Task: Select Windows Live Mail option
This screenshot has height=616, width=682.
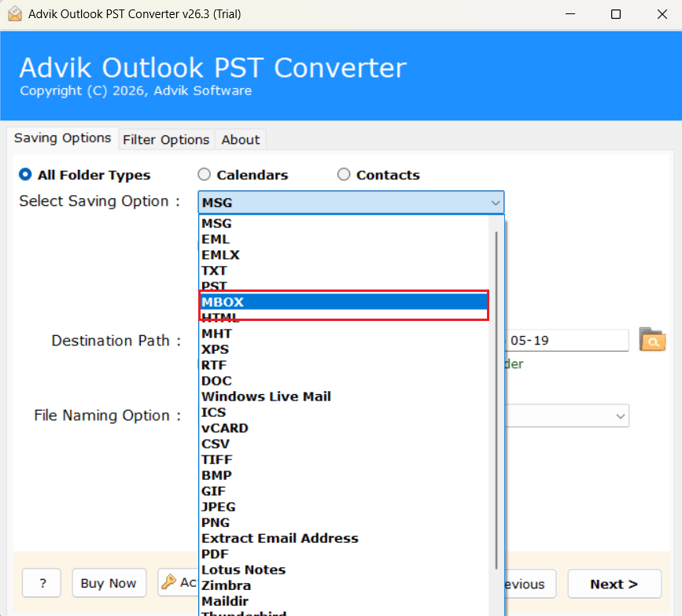Action: pyautogui.click(x=344, y=397)
